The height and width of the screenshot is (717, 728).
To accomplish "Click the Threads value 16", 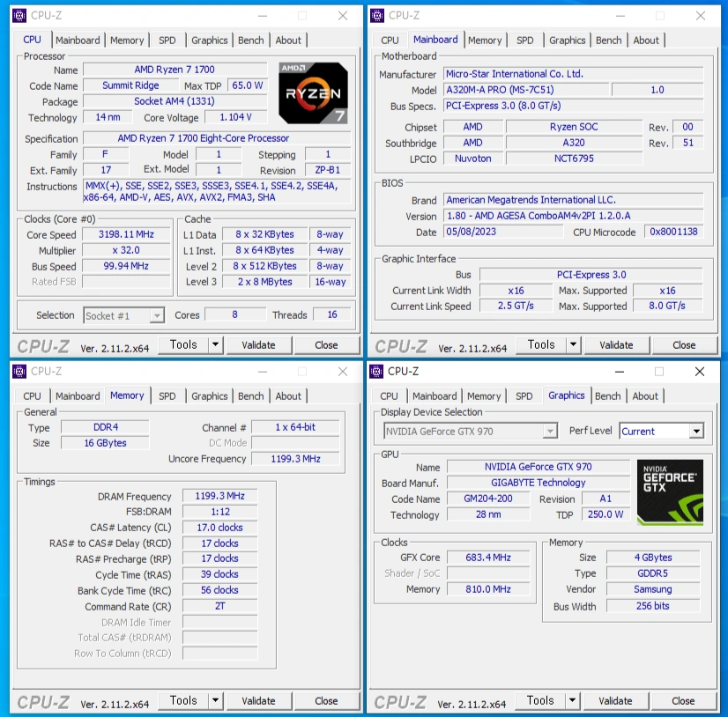I will [332, 314].
